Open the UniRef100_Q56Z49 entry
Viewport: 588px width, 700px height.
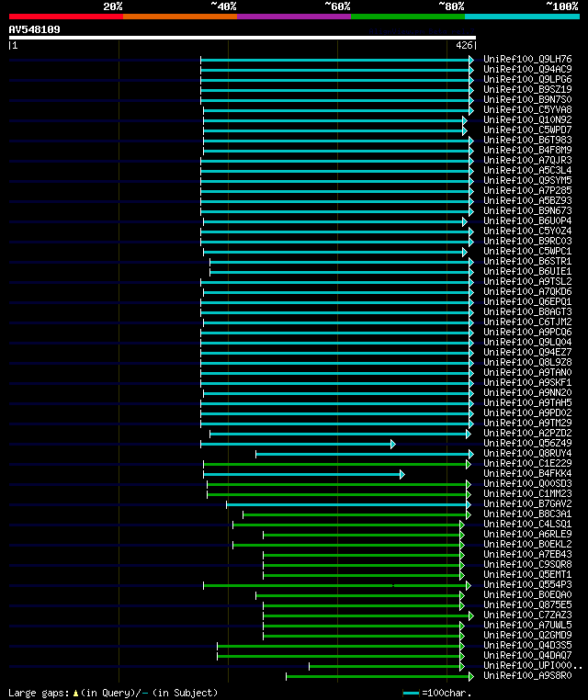pyautogui.click(x=527, y=443)
